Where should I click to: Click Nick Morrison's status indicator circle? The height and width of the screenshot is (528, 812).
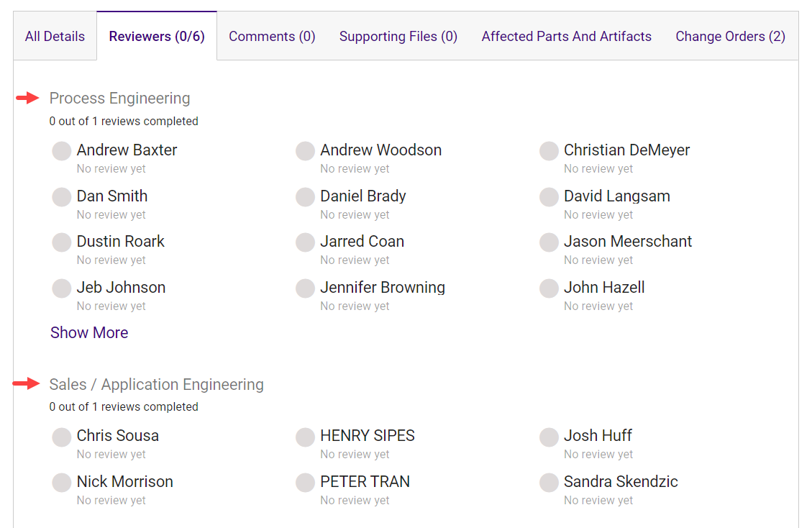(62, 483)
